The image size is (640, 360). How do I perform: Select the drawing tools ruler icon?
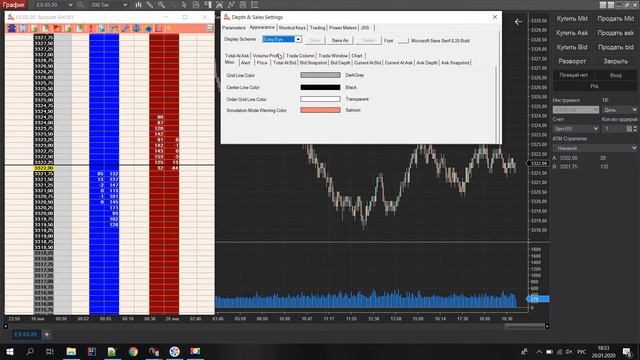tap(150, 5)
